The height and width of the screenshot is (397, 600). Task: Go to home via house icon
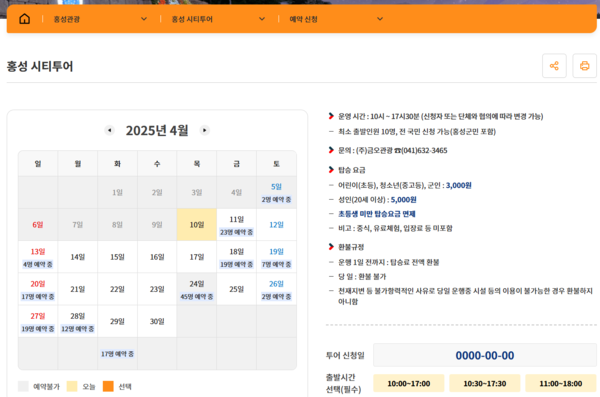[24, 19]
